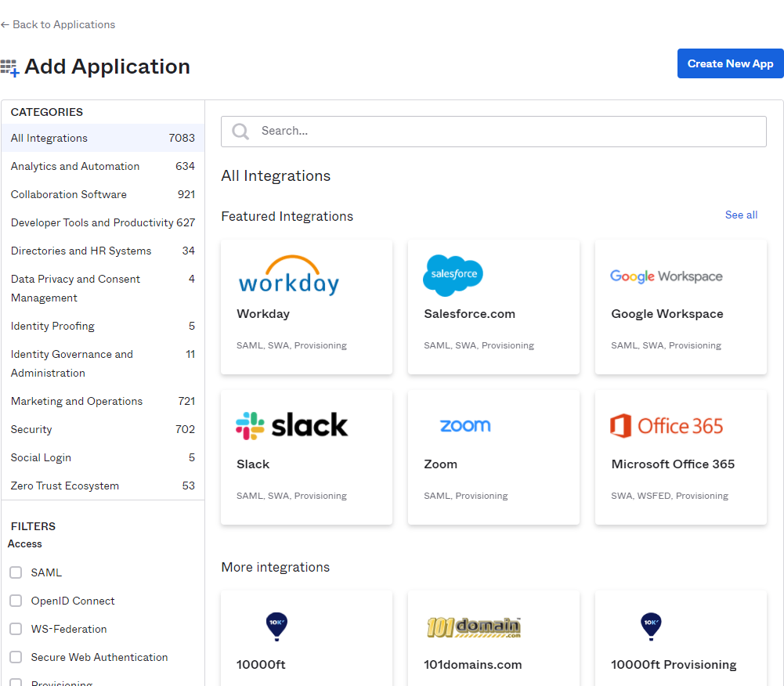Go back to Applications
The height and width of the screenshot is (686, 784).
[x=58, y=24]
